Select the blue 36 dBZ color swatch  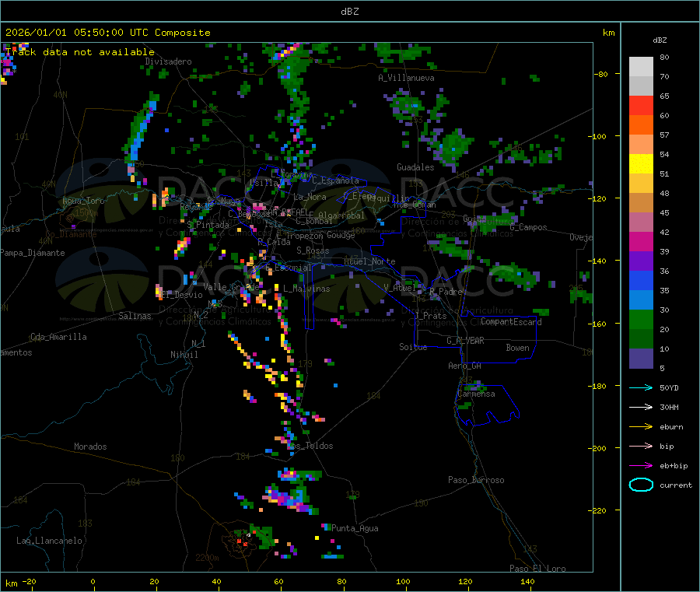pos(641,280)
